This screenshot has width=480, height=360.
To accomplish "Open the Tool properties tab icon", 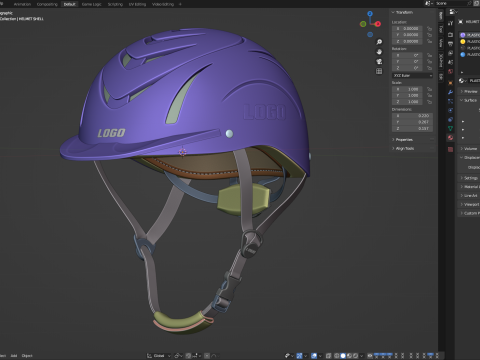I will (x=450, y=23).
